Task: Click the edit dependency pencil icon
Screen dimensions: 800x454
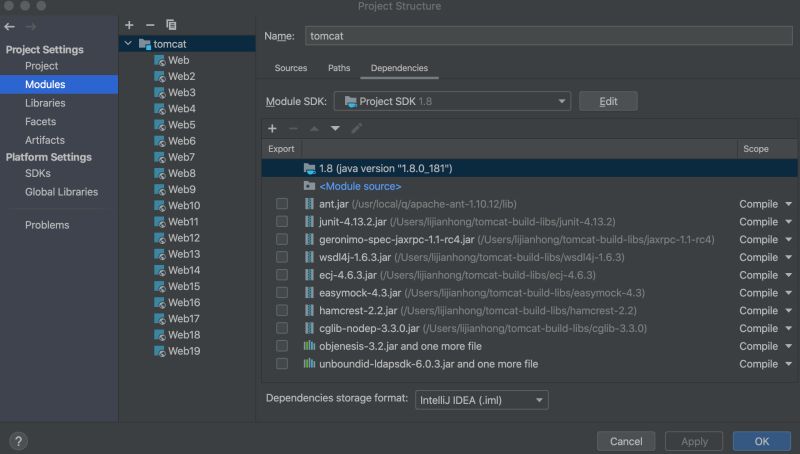Action: click(356, 129)
